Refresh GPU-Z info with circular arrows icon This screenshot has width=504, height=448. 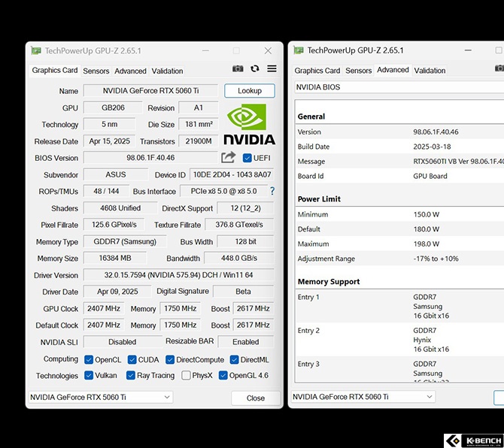(x=255, y=68)
